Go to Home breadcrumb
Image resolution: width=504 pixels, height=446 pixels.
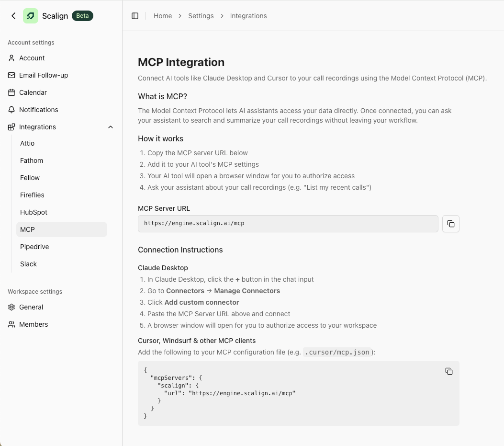(x=163, y=16)
